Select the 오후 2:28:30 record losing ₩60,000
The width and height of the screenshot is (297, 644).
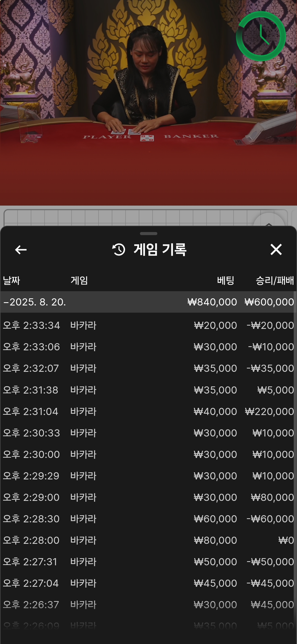coord(148,519)
